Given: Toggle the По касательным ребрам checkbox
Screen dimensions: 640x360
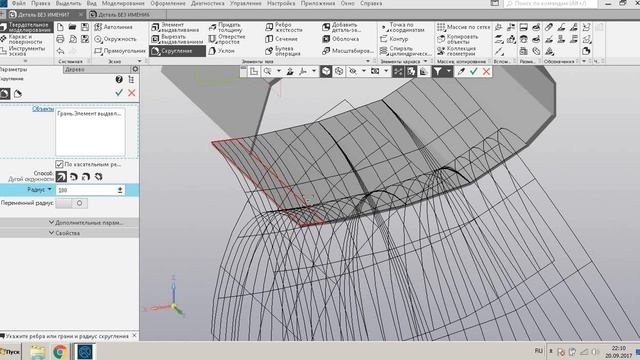Looking at the screenshot, I should [59, 164].
